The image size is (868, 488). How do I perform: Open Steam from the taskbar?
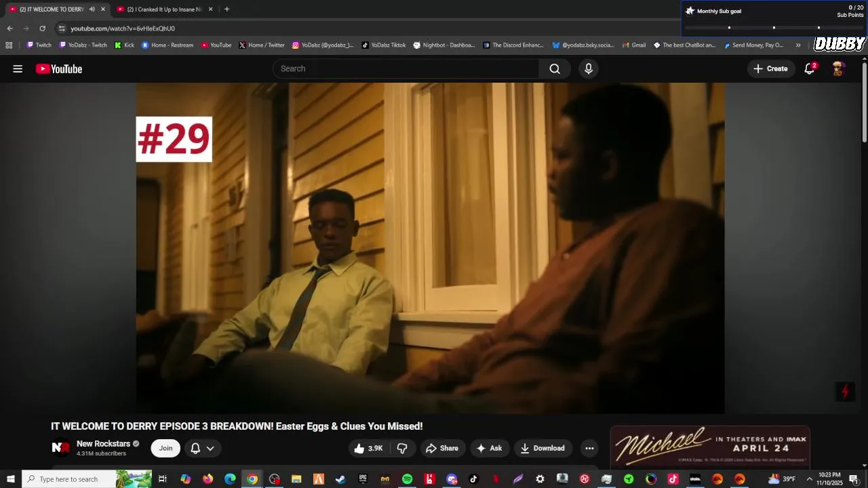pyautogui.click(x=340, y=479)
